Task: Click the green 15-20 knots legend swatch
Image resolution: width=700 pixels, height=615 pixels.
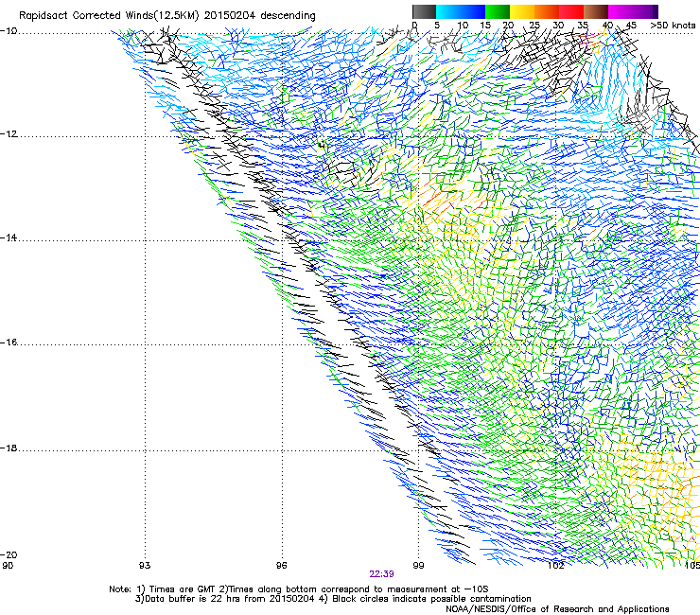Action: (498, 11)
